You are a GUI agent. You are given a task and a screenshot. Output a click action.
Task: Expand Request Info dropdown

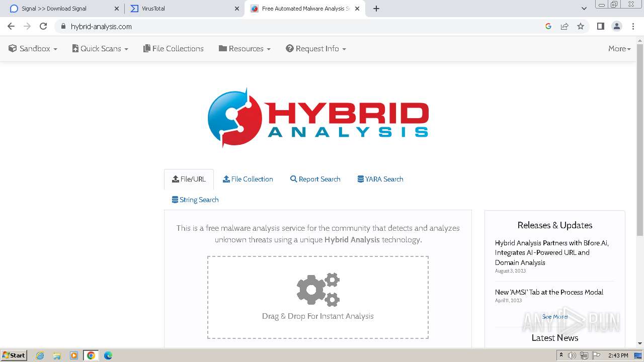(x=316, y=48)
